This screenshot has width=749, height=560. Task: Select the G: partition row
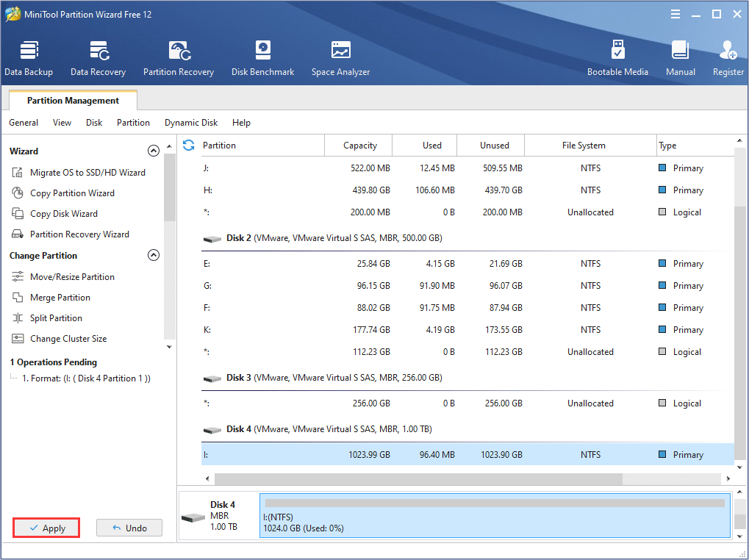click(x=467, y=285)
